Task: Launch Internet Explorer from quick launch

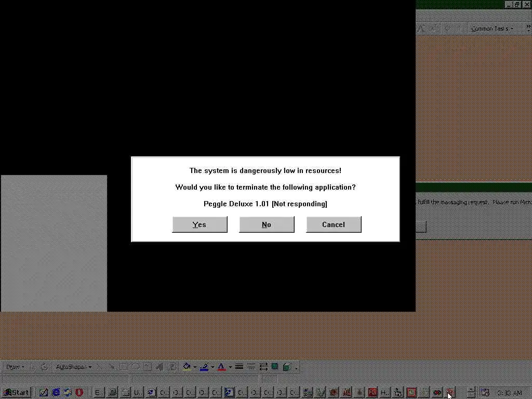Action: pos(56,393)
